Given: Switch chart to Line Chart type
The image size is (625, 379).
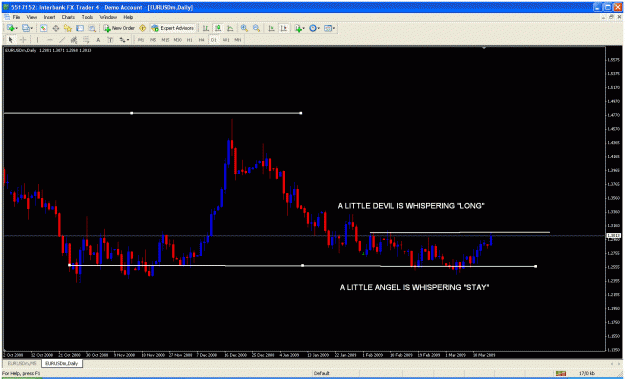Looking at the screenshot, I should click(x=230, y=28).
